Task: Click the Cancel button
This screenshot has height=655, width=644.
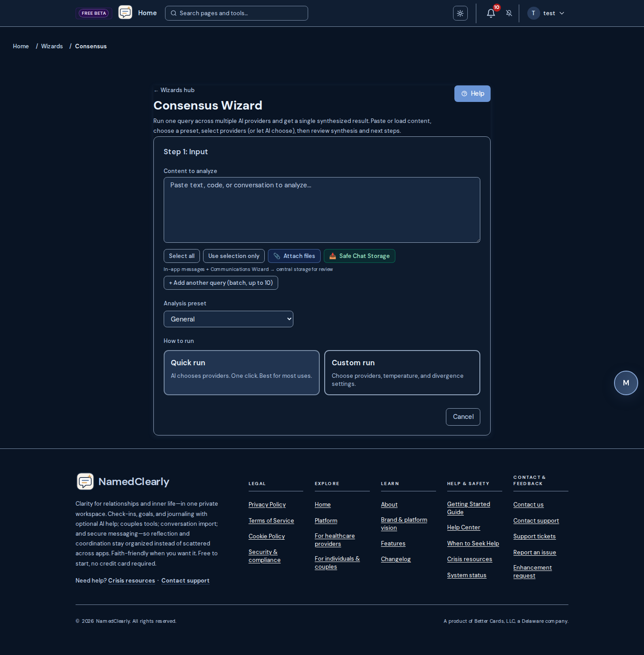Action: pos(463,417)
